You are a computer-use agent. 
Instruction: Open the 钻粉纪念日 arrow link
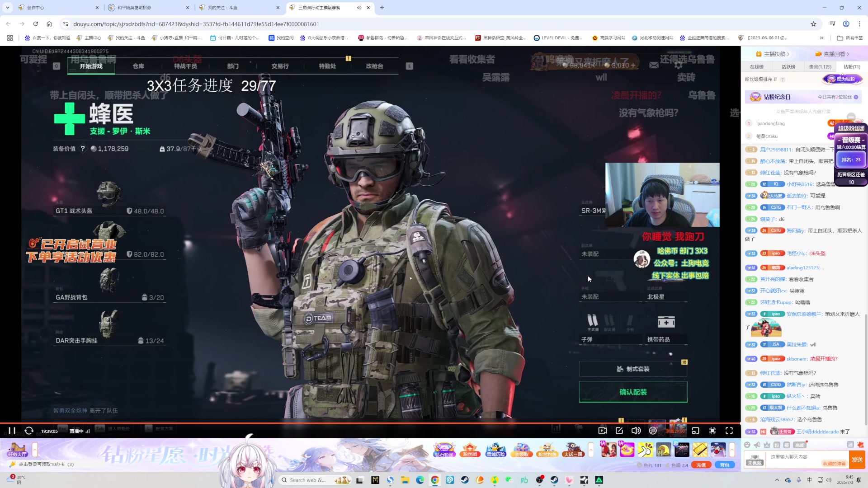click(x=856, y=97)
